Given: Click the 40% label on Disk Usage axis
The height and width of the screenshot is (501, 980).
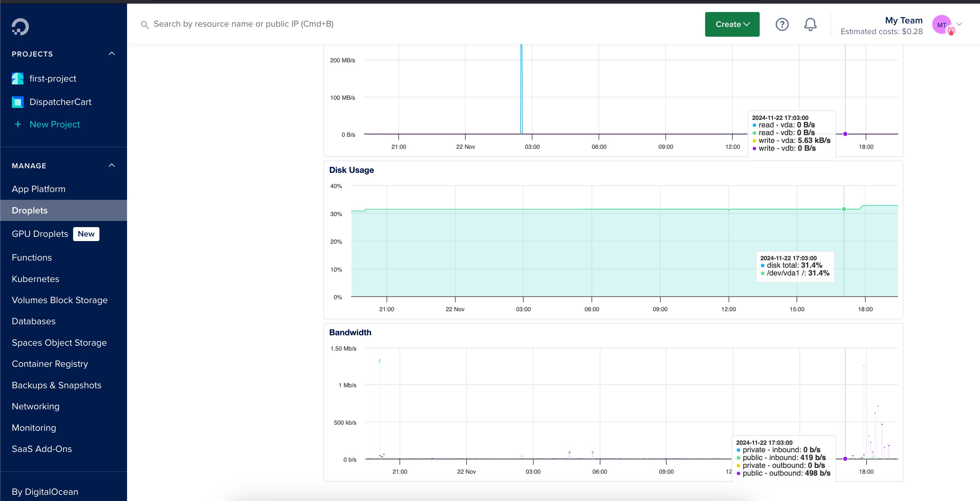Looking at the screenshot, I should coord(336,186).
